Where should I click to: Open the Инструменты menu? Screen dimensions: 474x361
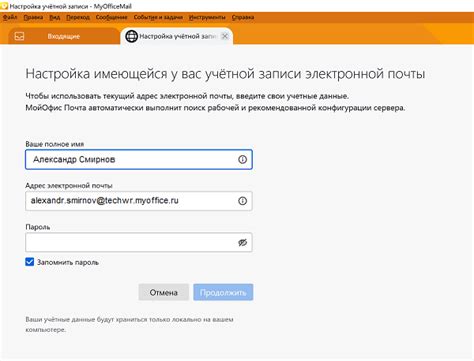[207, 17]
